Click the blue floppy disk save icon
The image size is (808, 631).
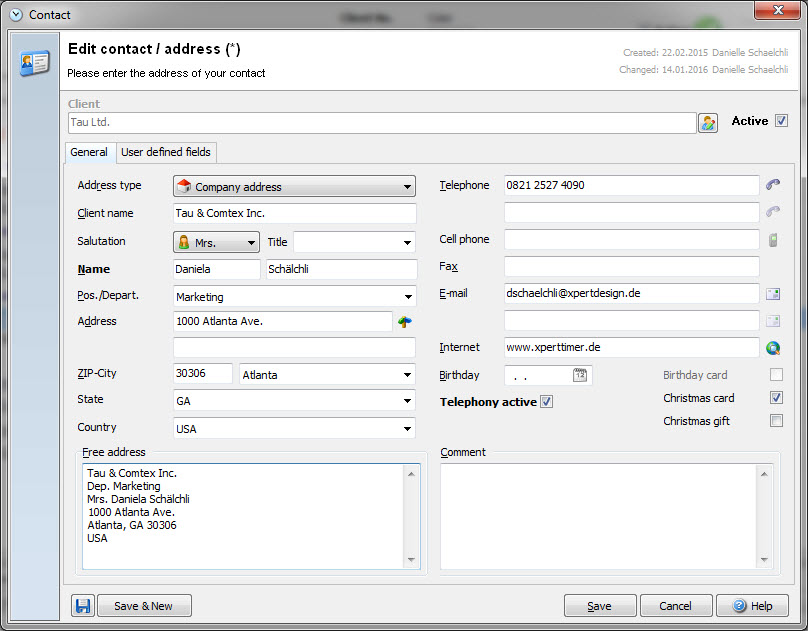click(x=83, y=606)
